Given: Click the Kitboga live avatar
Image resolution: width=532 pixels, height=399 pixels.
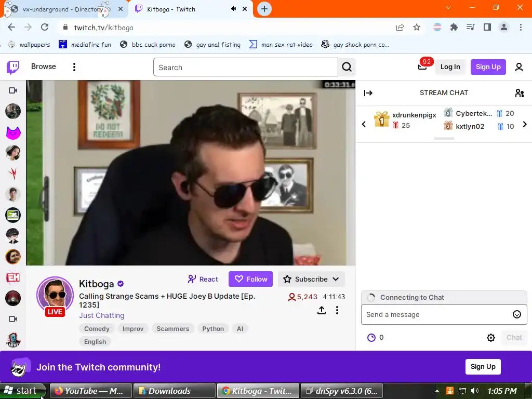Looking at the screenshot, I should [55, 296].
